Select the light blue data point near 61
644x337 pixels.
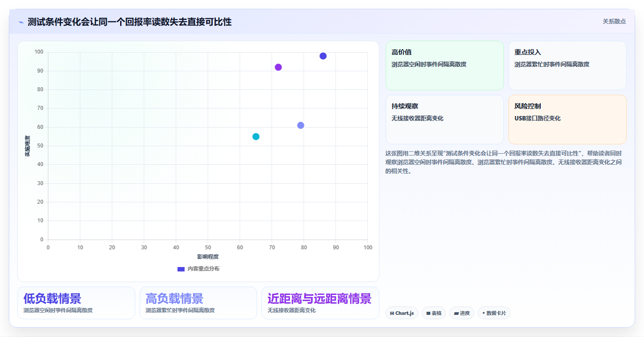[301, 125]
